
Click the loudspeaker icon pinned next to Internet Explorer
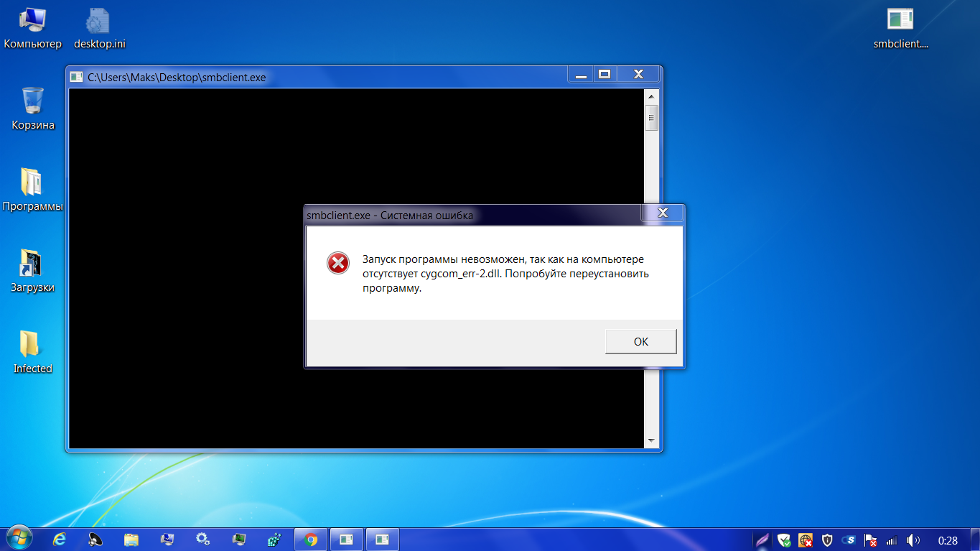coord(95,540)
